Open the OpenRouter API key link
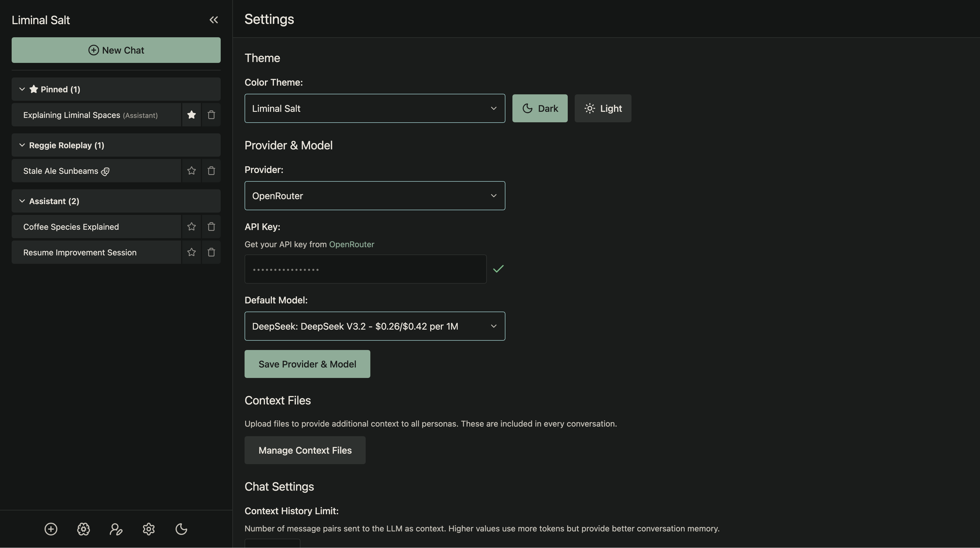 [x=351, y=244]
